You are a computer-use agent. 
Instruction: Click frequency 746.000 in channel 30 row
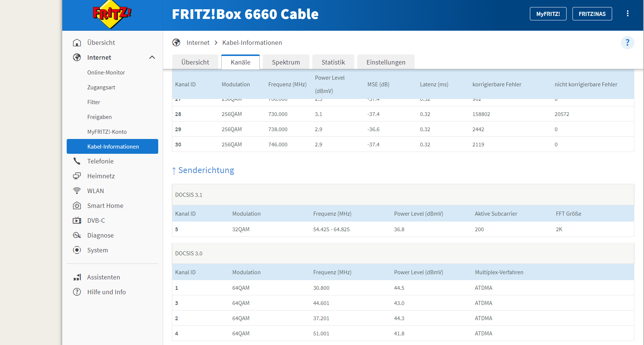278,145
